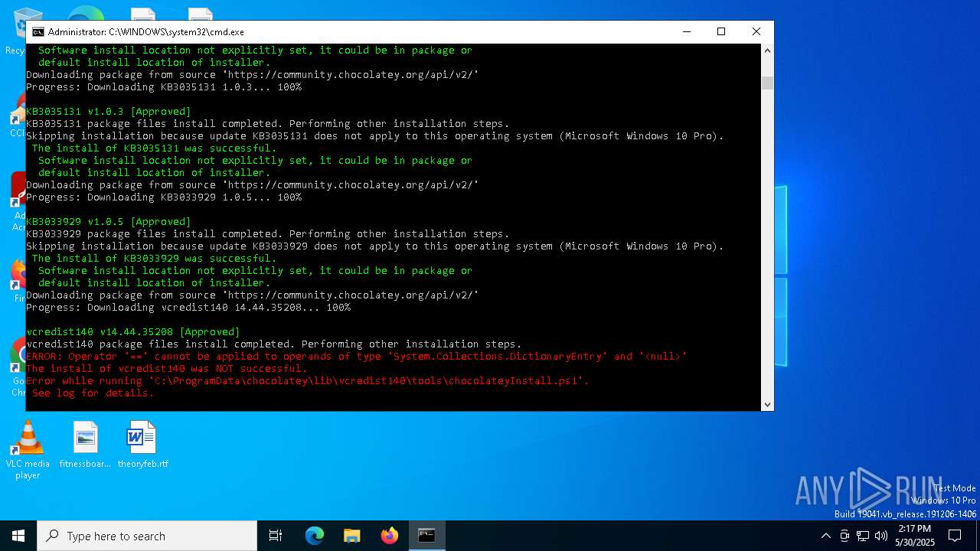Launch Microsoft Edge from the taskbar
The width and height of the screenshot is (980, 551).
[315, 536]
